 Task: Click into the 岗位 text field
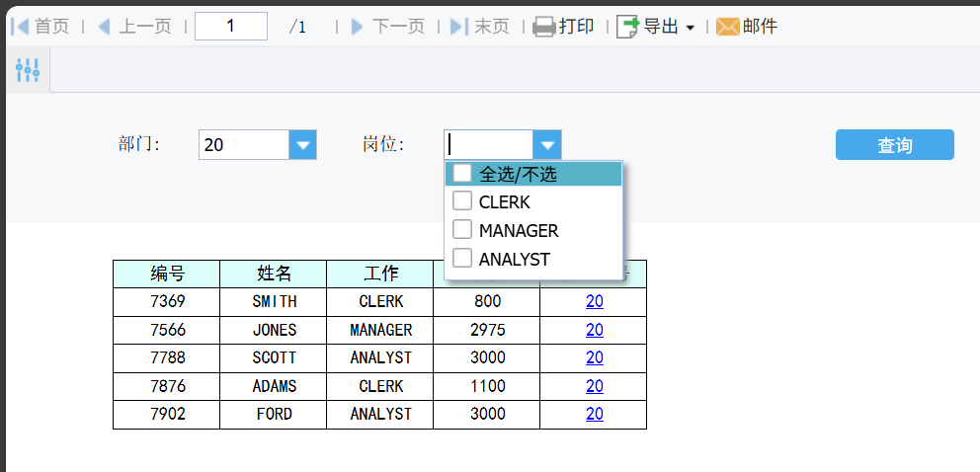(489, 145)
